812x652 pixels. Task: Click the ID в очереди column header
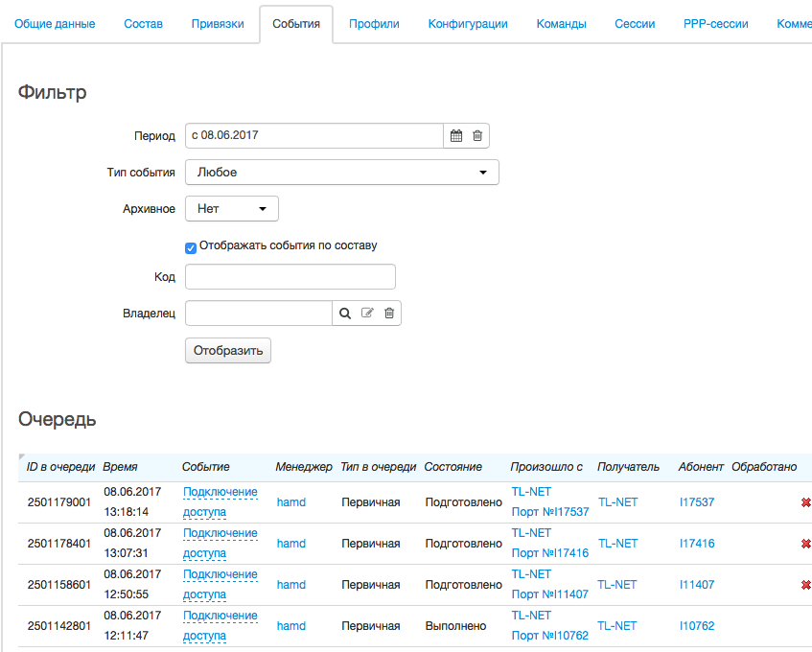tap(60, 467)
